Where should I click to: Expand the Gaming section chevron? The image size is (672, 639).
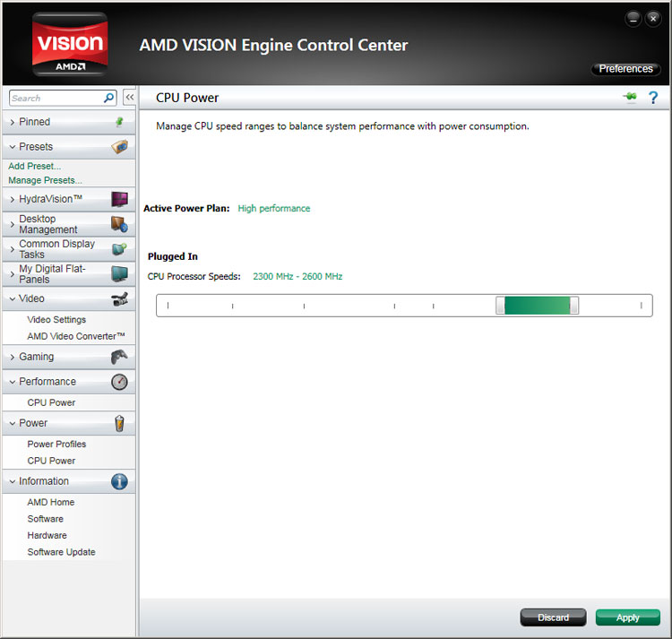tap(12, 357)
